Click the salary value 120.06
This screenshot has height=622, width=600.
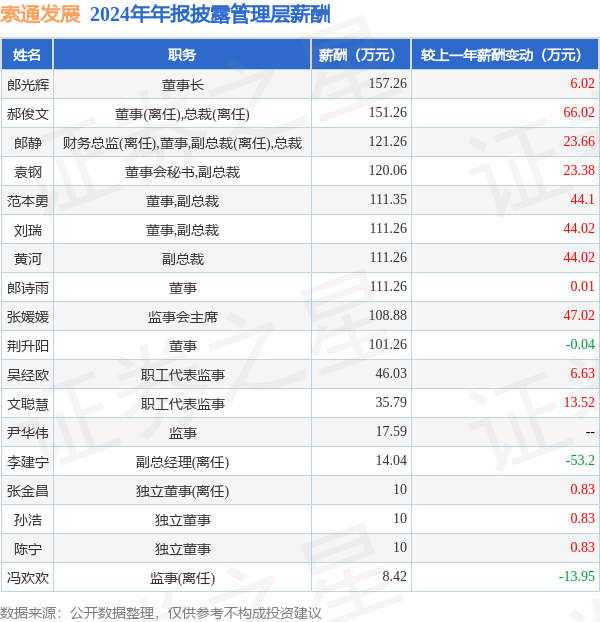pyautogui.click(x=388, y=170)
